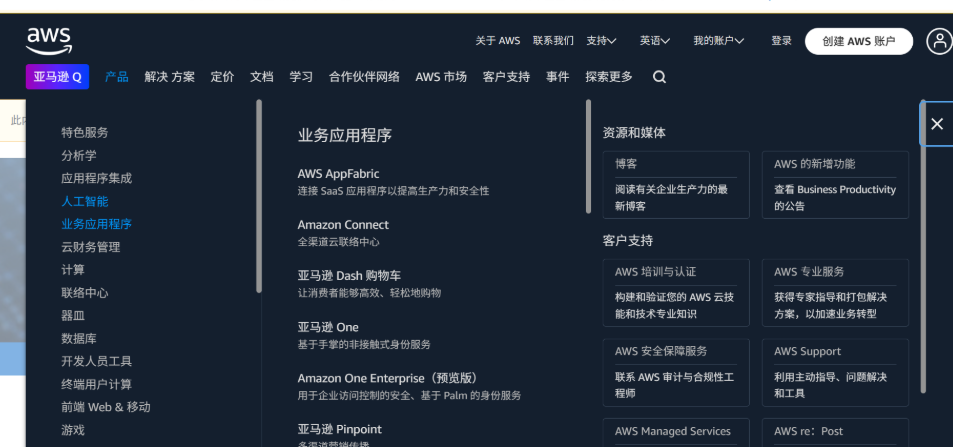The width and height of the screenshot is (953, 447).
Task: Open the AWS 的新增功能 card
Action: [835, 185]
